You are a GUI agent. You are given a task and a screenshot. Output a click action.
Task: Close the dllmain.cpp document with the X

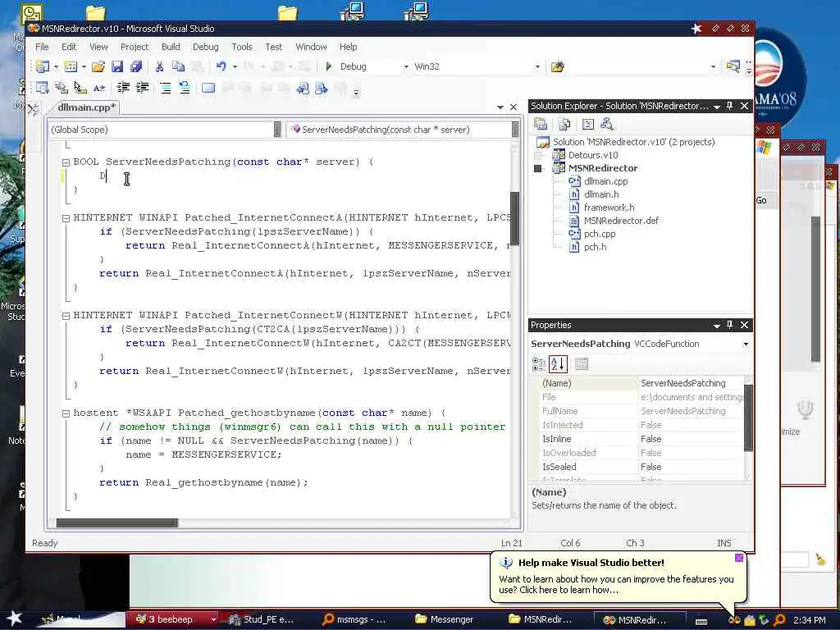[514, 107]
